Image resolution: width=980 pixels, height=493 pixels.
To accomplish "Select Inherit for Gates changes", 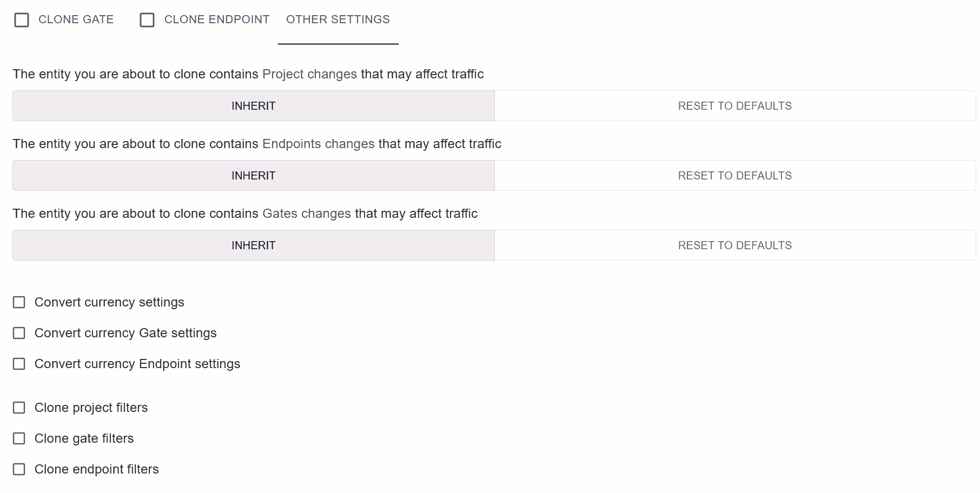I will [x=254, y=245].
